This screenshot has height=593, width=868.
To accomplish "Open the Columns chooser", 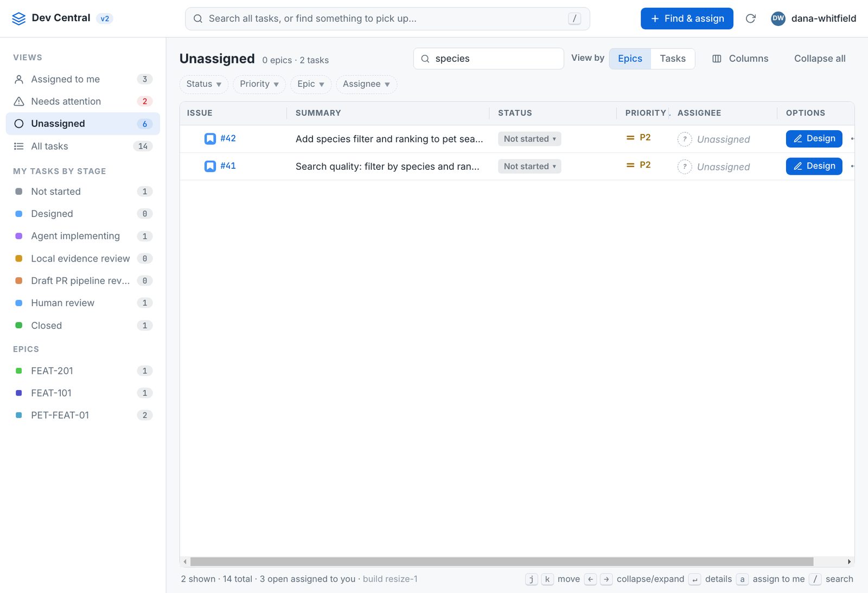I will tap(740, 59).
